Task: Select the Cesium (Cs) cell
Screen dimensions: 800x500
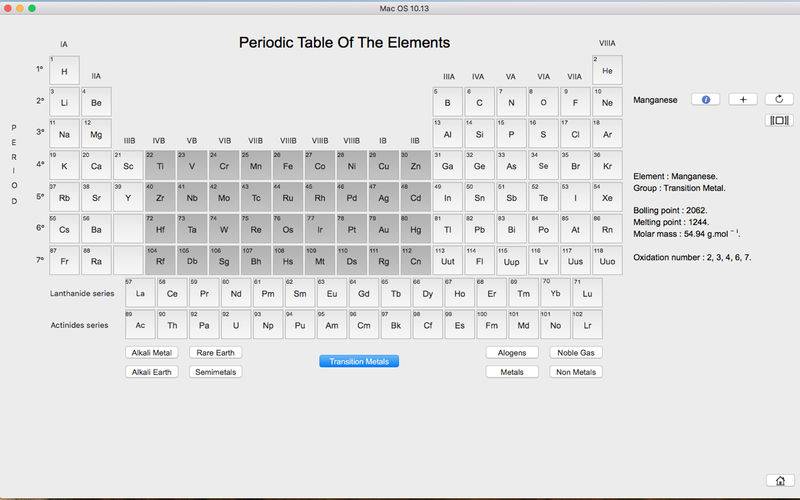Action: 64,229
